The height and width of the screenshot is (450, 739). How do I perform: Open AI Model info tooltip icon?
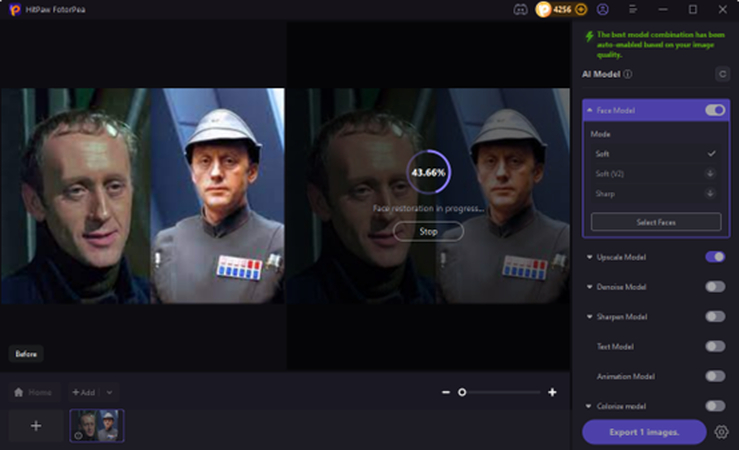628,74
